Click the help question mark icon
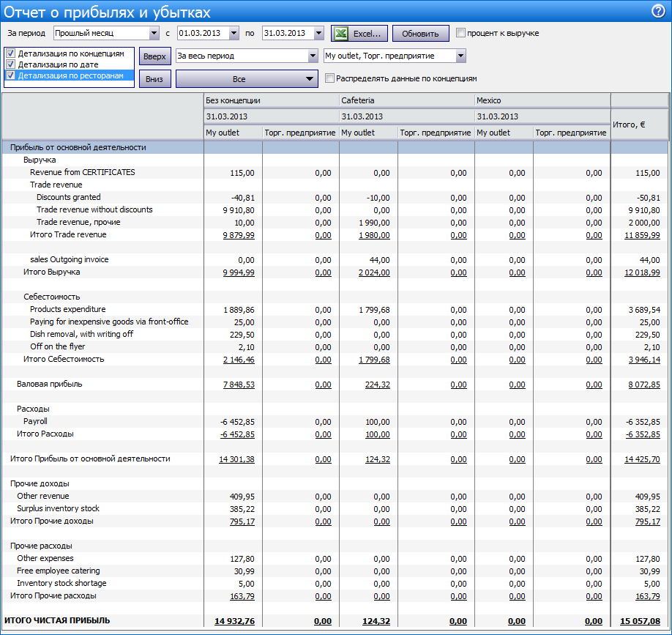Image resolution: width=672 pixels, height=635 pixels. (657, 11)
